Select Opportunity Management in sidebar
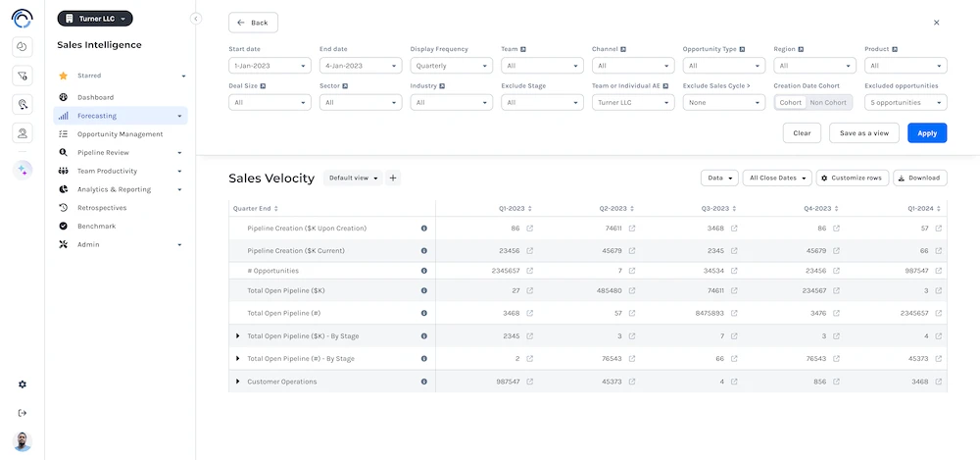 pyautogui.click(x=120, y=134)
